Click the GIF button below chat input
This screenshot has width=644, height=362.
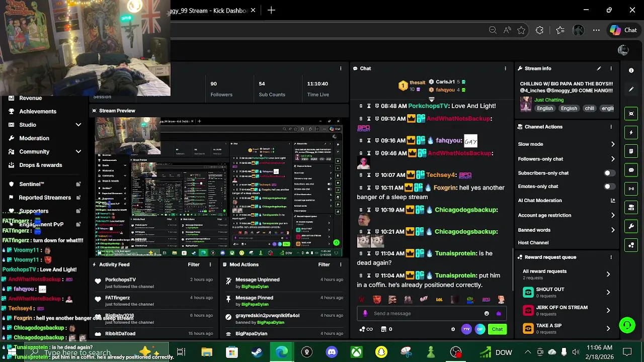[x=479, y=329]
